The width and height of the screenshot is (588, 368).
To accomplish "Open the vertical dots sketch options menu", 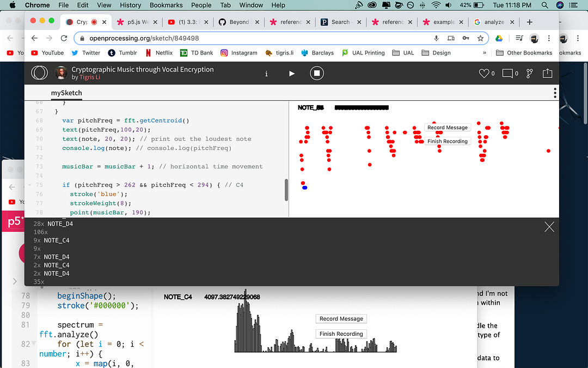I will (555, 93).
